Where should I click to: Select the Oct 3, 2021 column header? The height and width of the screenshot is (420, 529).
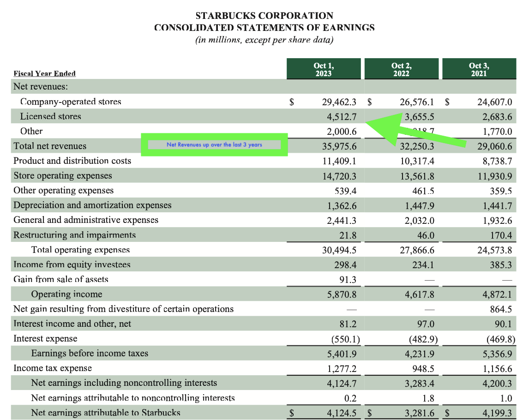click(x=479, y=68)
